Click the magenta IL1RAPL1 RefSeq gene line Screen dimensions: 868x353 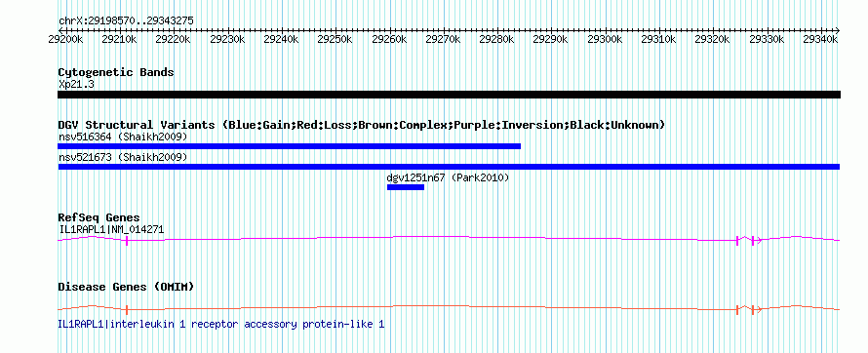point(449,240)
